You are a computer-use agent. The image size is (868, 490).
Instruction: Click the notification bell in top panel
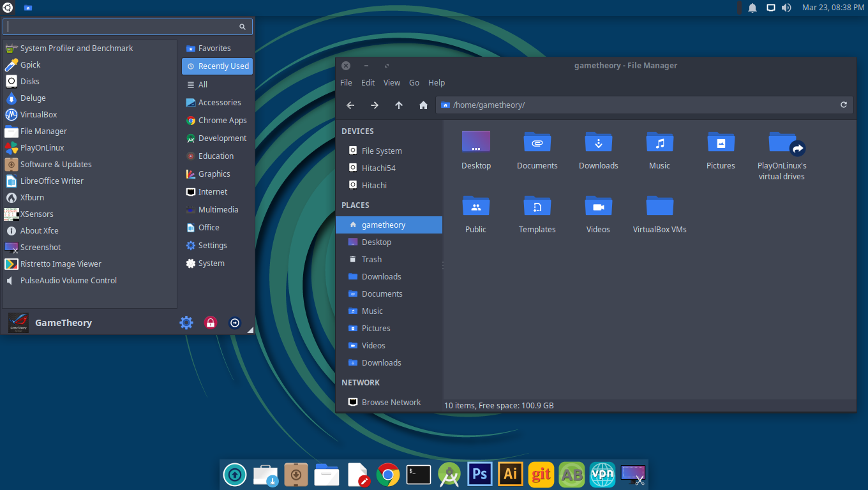[x=752, y=8]
